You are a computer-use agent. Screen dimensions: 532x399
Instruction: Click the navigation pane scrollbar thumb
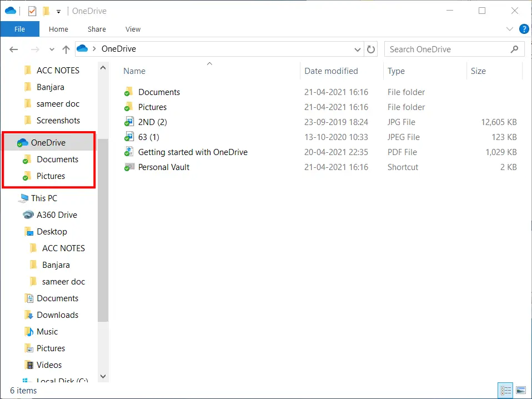(103, 230)
